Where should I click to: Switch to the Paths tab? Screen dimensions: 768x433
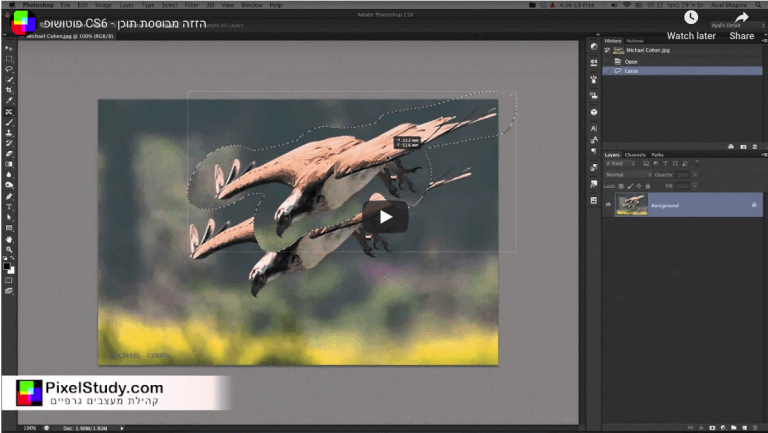[x=657, y=155]
